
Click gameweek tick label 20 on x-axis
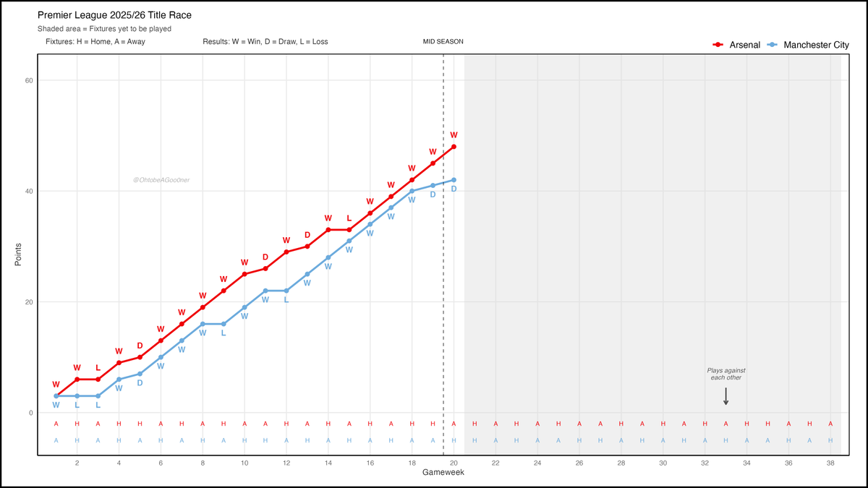click(x=454, y=462)
